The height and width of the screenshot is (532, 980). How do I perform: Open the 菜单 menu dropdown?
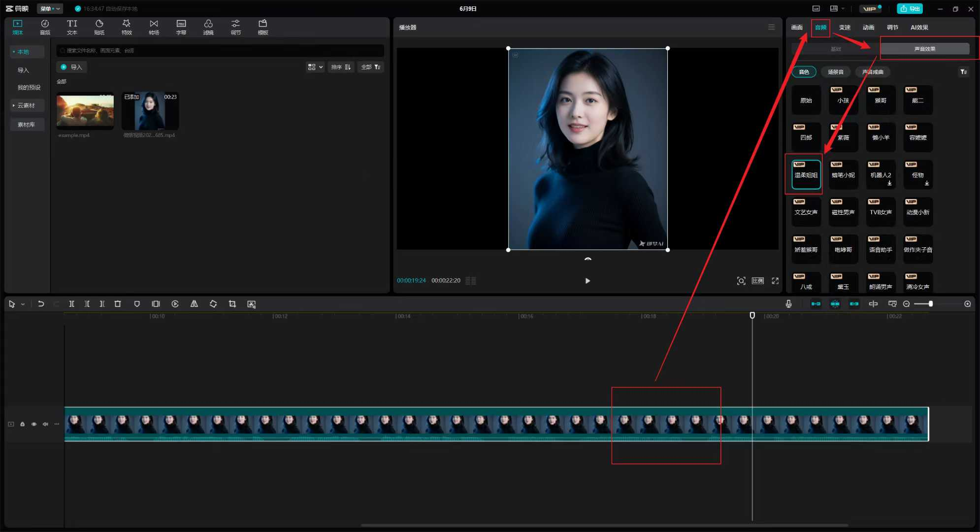pos(50,8)
